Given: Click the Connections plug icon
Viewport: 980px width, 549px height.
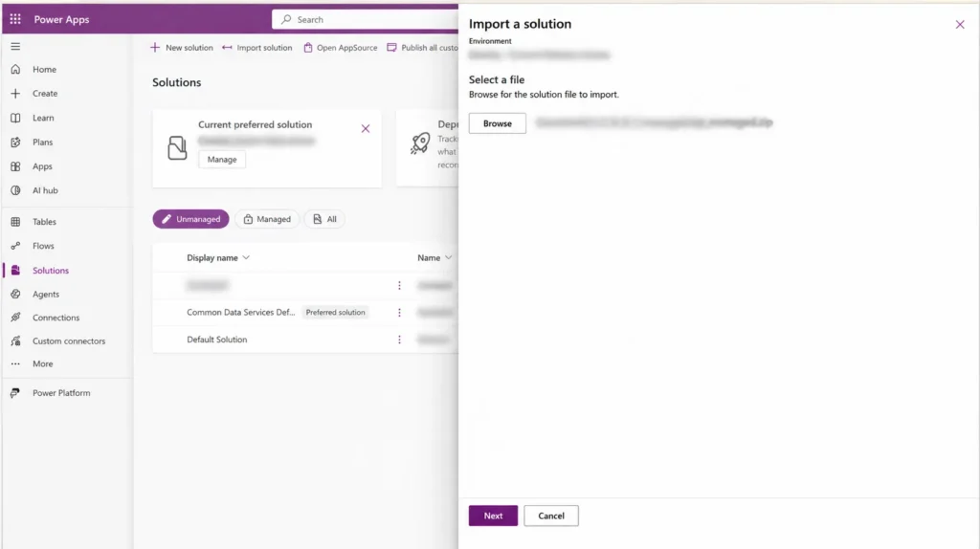Looking at the screenshot, I should click(15, 318).
